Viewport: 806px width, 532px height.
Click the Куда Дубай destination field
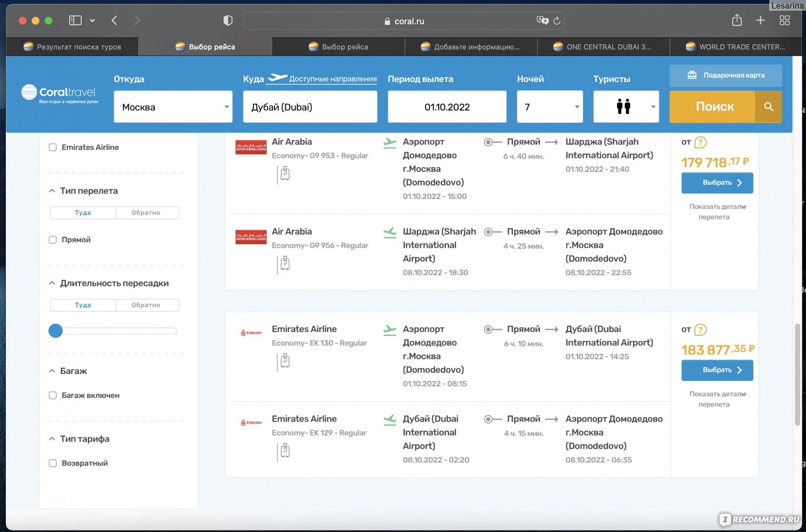pyautogui.click(x=310, y=107)
